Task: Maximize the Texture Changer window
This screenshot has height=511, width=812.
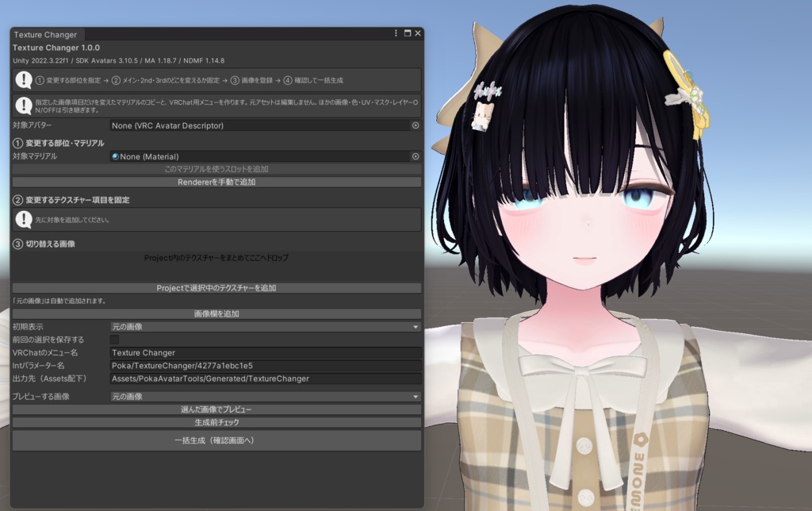Action: coord(408,33)
